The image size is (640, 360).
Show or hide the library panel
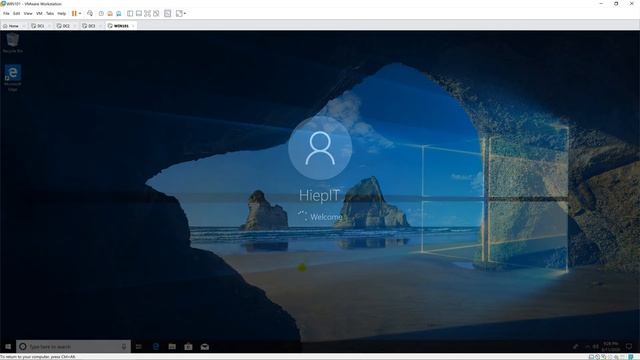(x=130, y=13)
